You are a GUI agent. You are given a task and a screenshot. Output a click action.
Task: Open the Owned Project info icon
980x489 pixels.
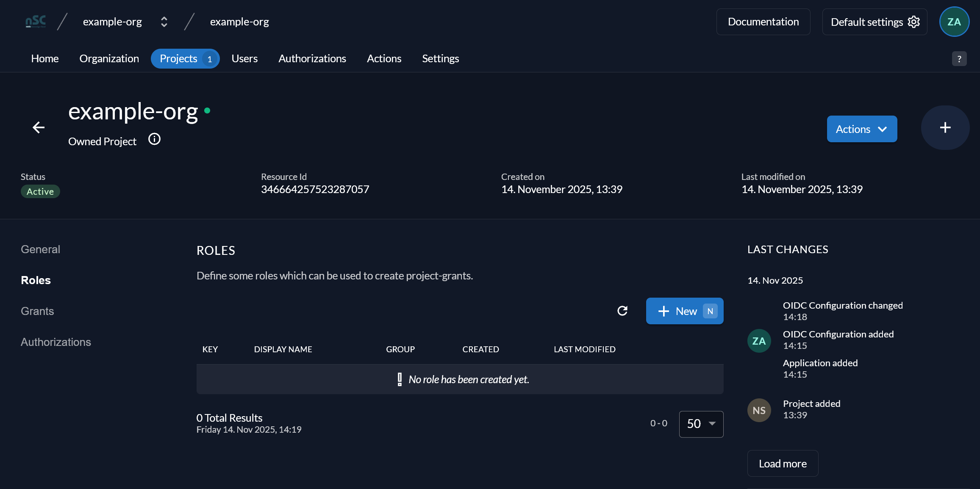154,139
